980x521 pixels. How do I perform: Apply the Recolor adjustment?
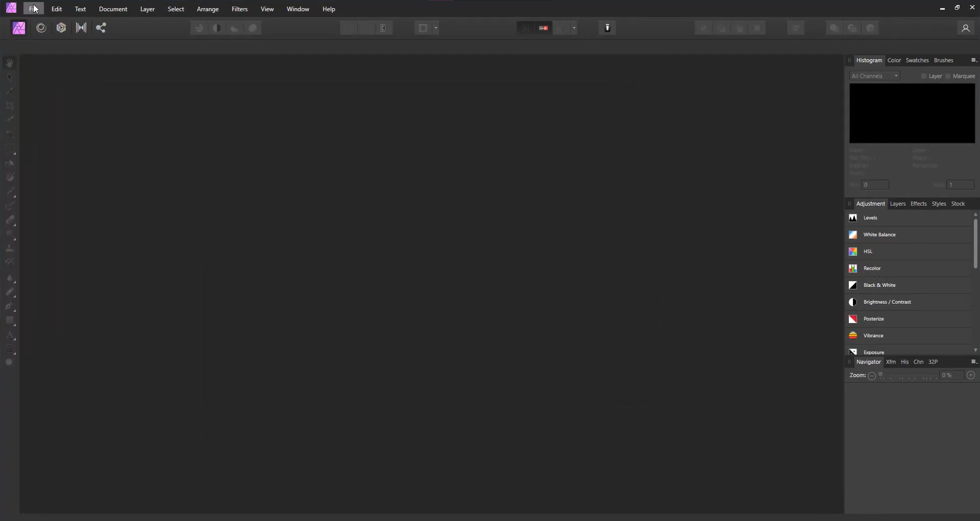tap(909, 268)
